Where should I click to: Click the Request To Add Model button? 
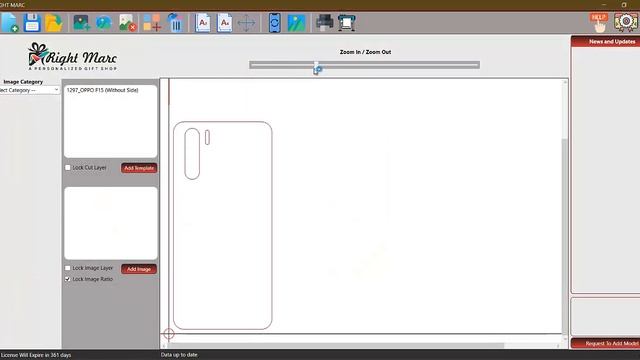(x=606, y=343)
